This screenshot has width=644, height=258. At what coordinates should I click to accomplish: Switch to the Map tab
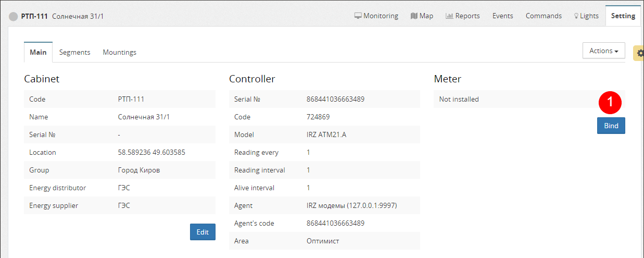(422, 16)
